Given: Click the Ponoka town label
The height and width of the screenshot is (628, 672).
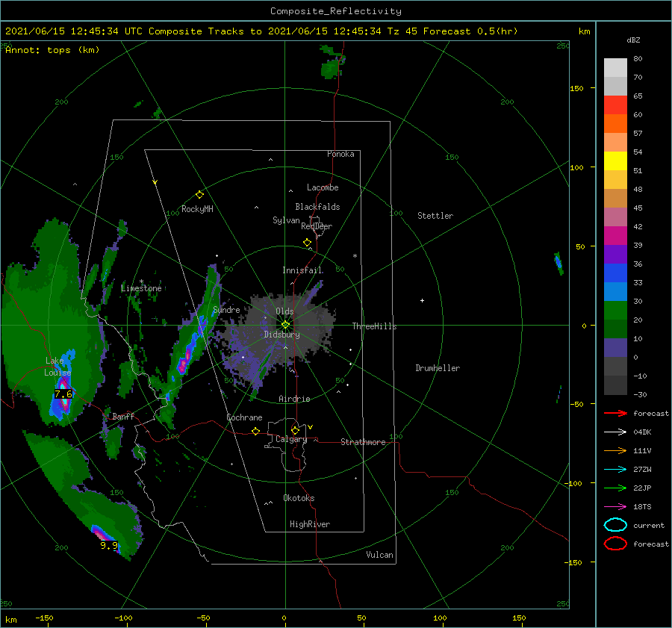Looking at the screenshot, I should pyautogui.click(x=340, y=154).
